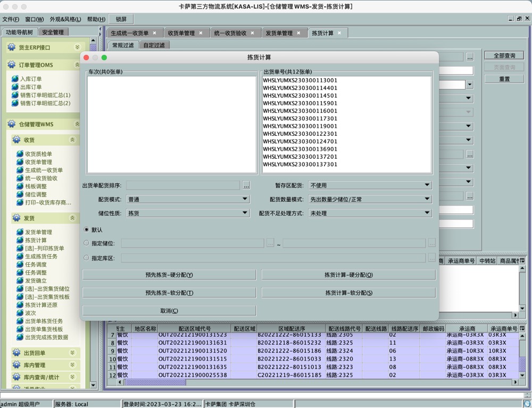The image size is (532, 408).
Task: Click the gear icon beside 订单管理OMS
Action: point(11,65)
